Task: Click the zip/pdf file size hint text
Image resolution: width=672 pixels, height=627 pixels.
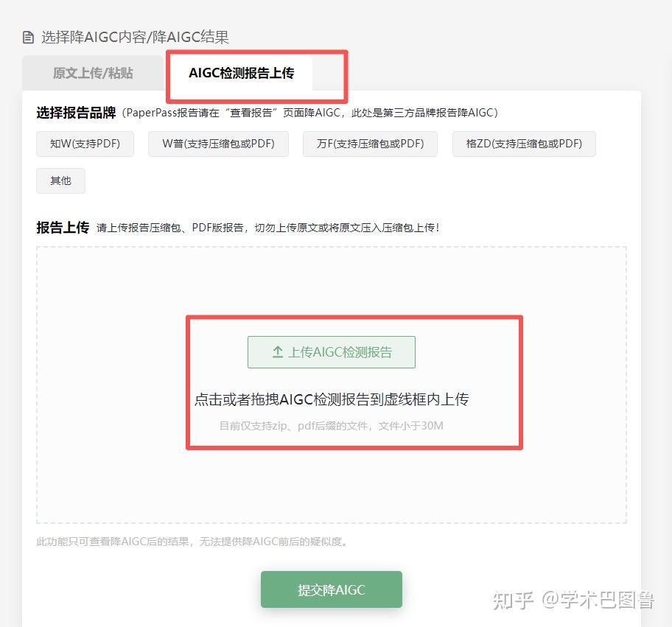Action: 332,426
